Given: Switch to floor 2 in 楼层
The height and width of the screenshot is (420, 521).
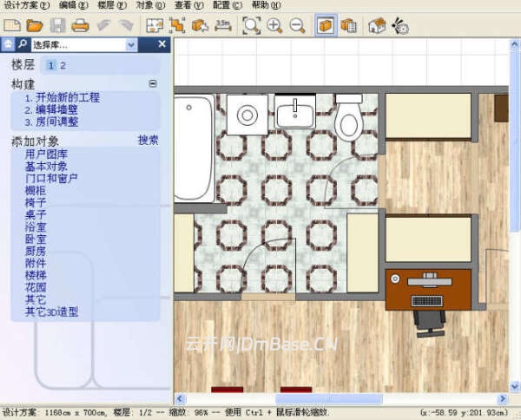Looking at the screenshot, I should coord(63,65).
